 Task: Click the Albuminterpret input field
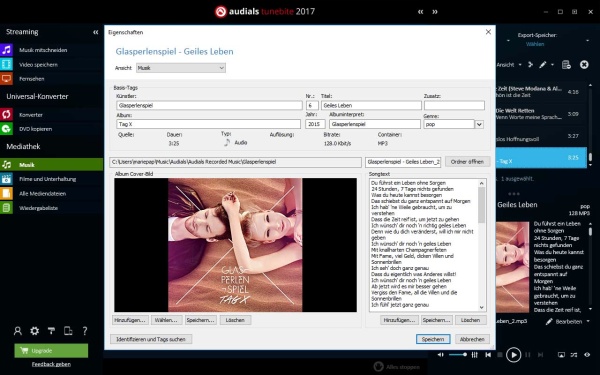[x=375, y=124]
